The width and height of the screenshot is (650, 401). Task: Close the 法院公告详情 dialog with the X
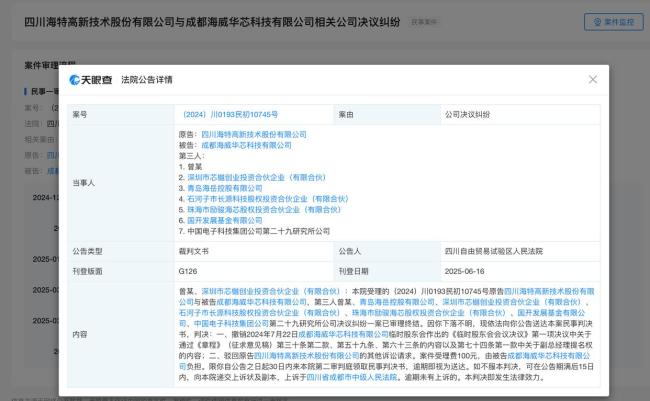click(x=593, y=79)
